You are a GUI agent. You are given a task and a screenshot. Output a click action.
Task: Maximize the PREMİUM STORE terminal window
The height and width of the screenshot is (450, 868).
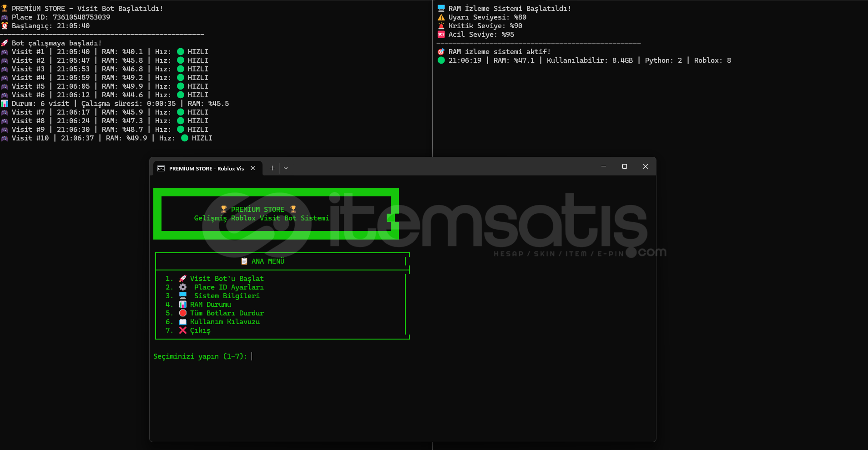[625, 166]
